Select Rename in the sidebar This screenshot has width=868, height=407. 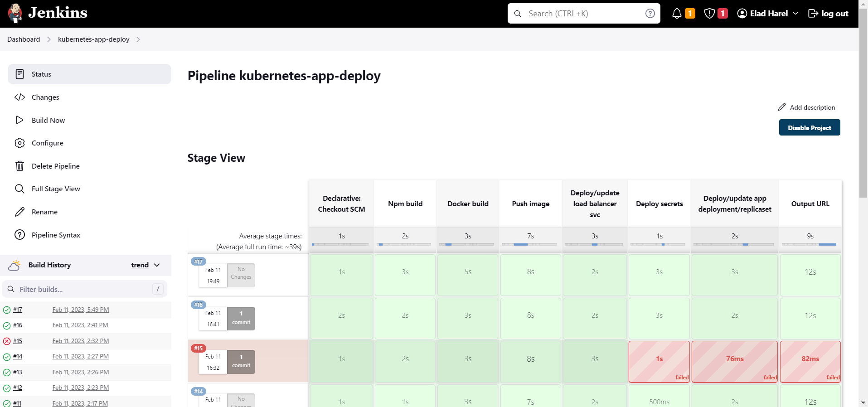pyautogui.click(x=89, y=212)
